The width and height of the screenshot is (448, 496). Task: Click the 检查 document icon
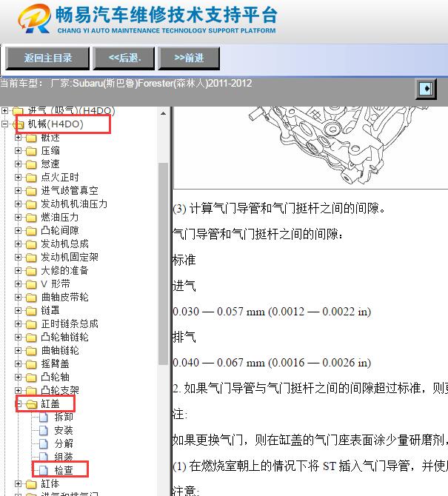[44, 470]
